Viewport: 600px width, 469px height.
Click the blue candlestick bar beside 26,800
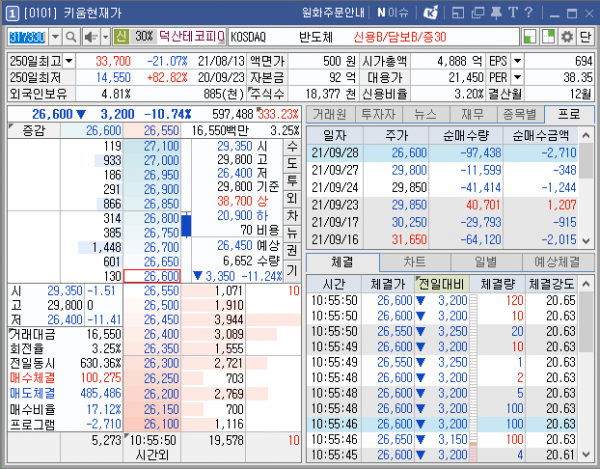186,225
